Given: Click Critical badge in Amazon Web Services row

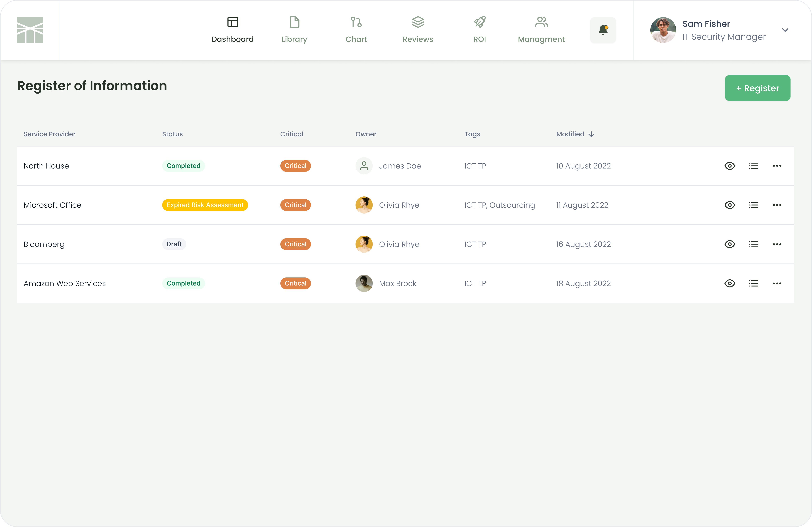Looking at the screenshot, I should pyautogui.click(x=295, y=283).
